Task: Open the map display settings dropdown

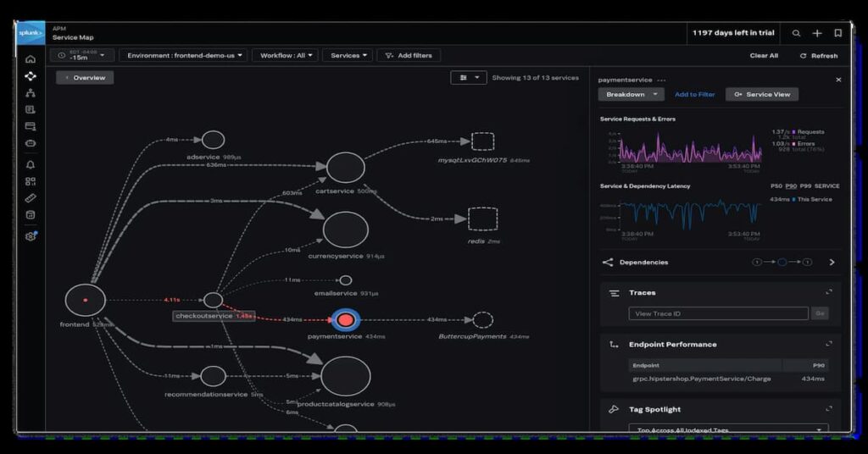Action: [468, 78]
